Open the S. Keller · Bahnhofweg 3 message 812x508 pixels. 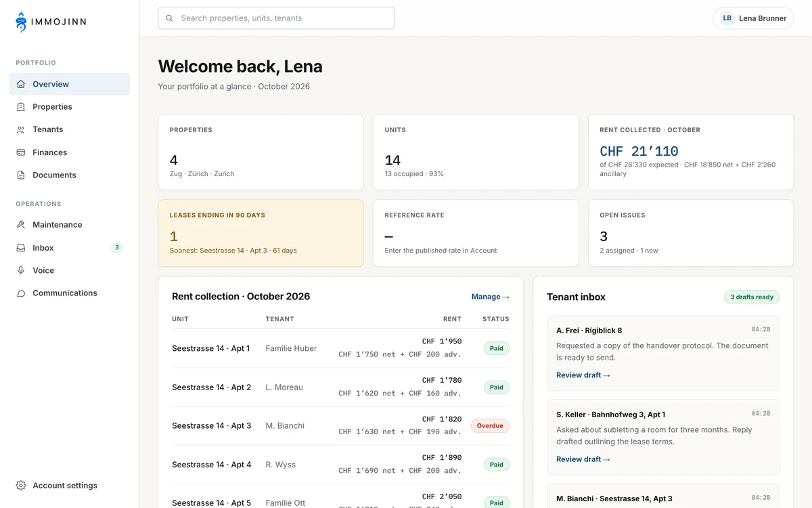[663, 436]
